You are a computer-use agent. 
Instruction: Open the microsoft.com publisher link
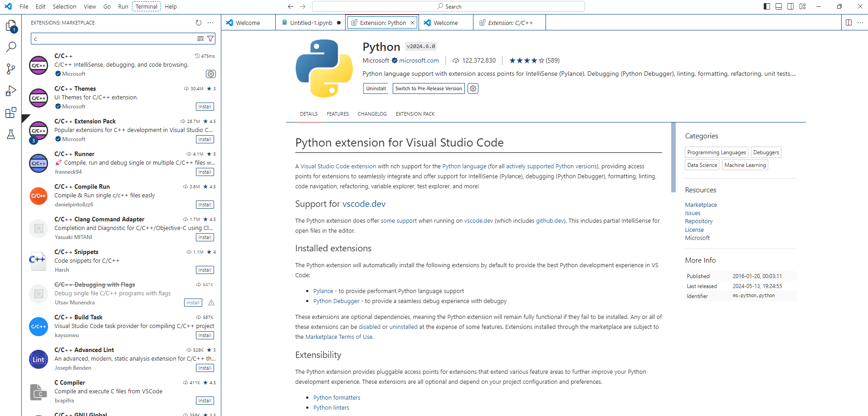tap(419, 60)
